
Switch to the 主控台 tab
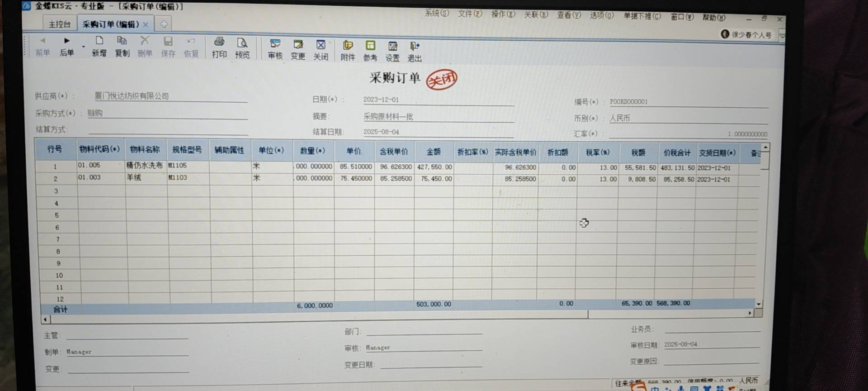coord(59,24)
